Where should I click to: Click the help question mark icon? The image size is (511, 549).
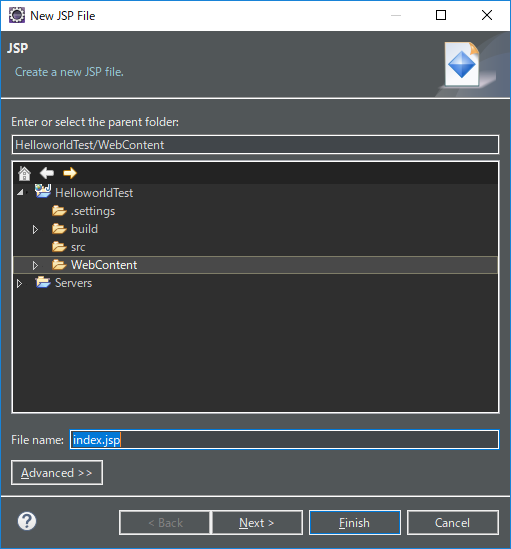click(27, 521)
